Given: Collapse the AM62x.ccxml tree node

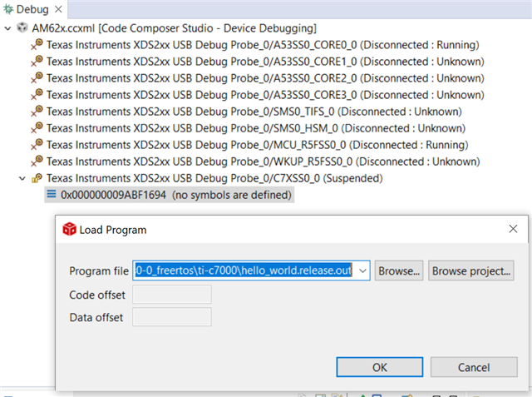Looking at the screenshot, I should 8,27.
